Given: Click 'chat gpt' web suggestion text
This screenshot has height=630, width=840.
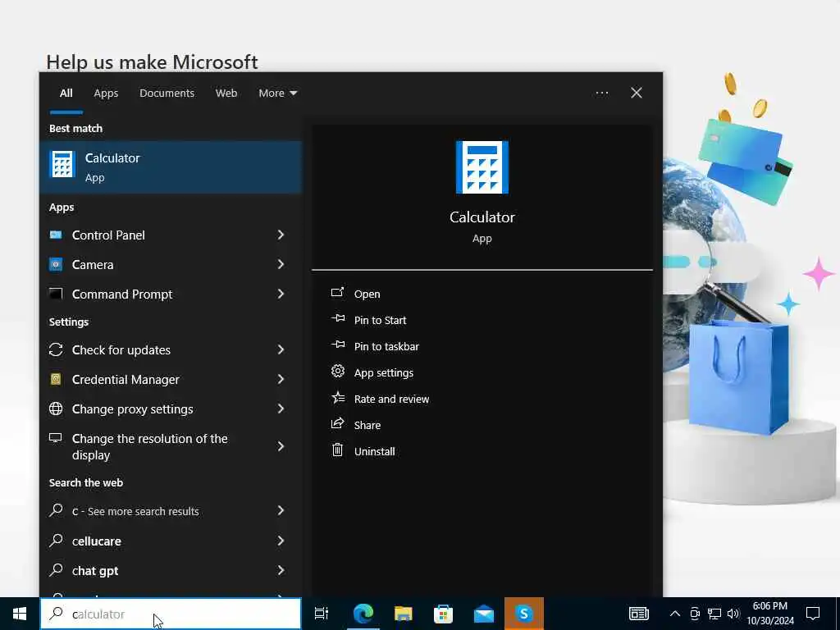Looking at the screenshot, I should point(95,571).
